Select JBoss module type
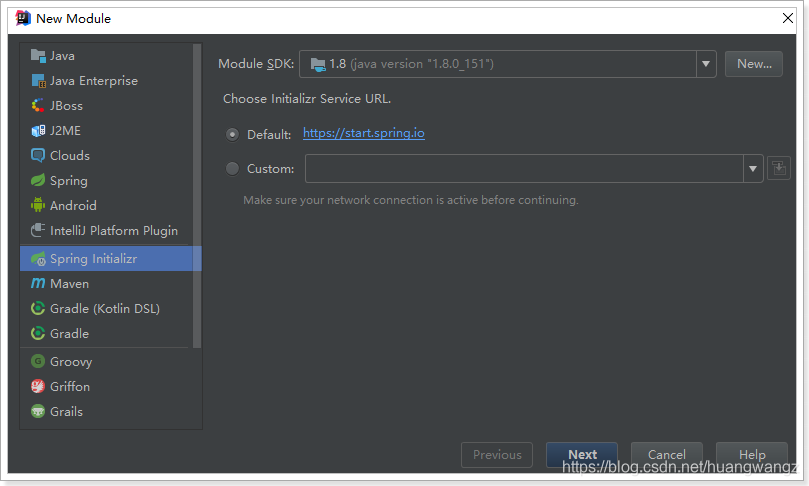Screen dimensions: 809x486 [x=106, y=106]
